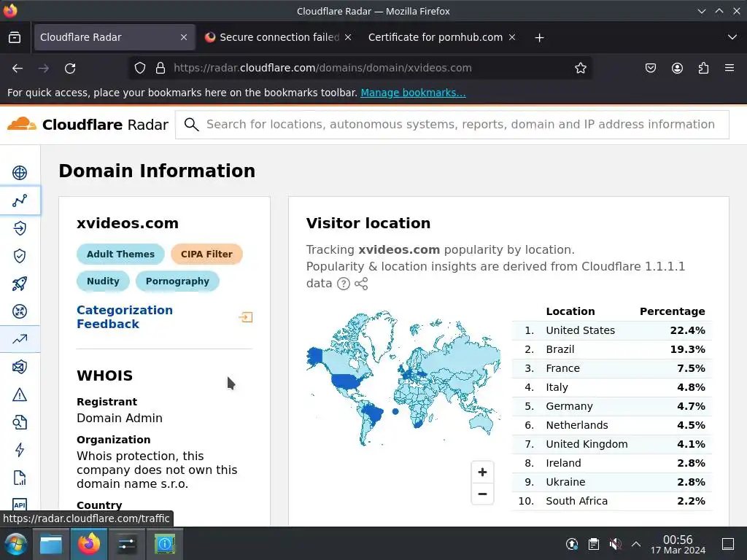Select the shield arrow icon in the sidebar
Screen dimensions: 747x560
tap(20, 228)
